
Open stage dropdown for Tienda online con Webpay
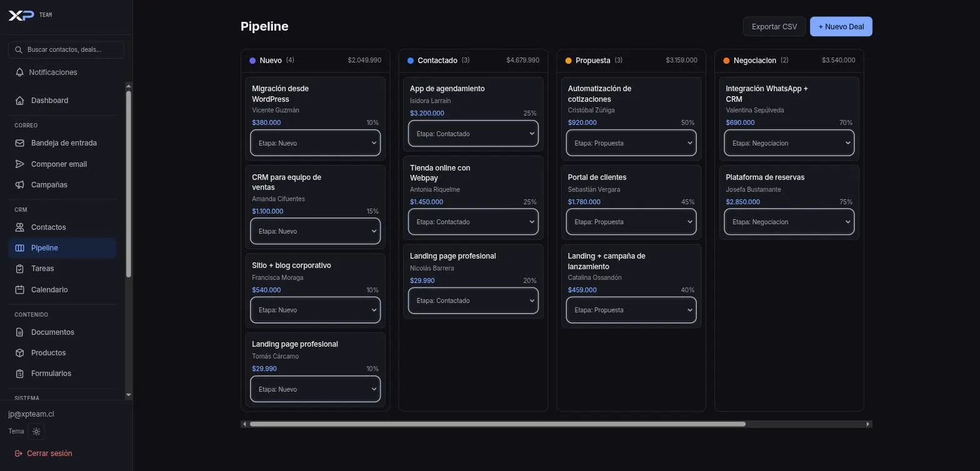(x=473, y=222)
